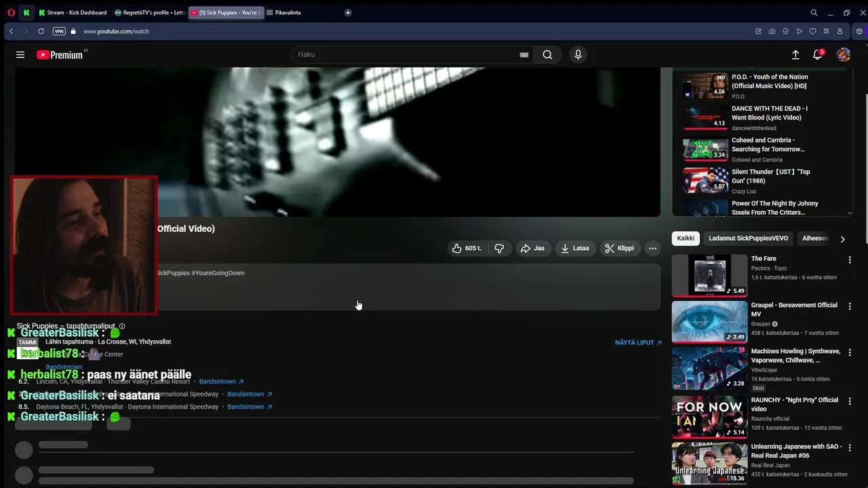Click the YouTube create upload icon
The height and width of the screenshot is (488, 868).
(x=795, y=55)
